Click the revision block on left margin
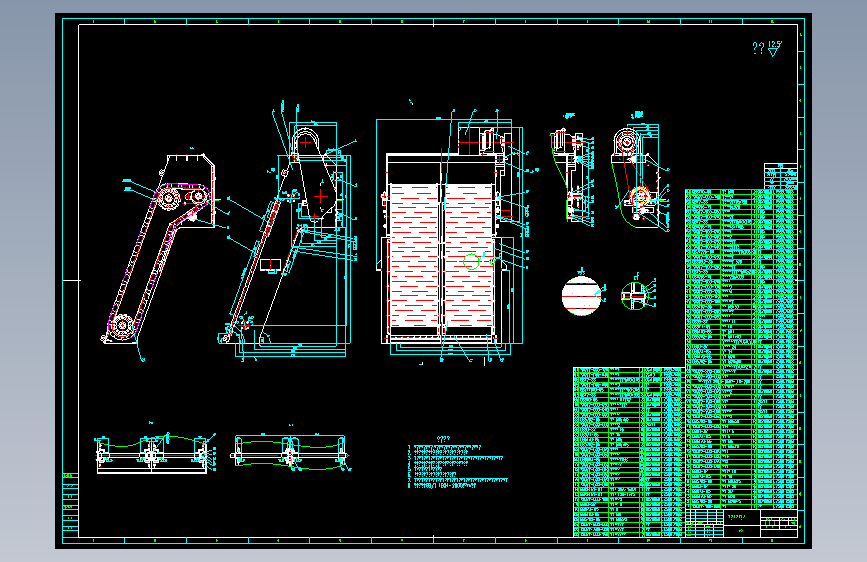 point(70,504)
